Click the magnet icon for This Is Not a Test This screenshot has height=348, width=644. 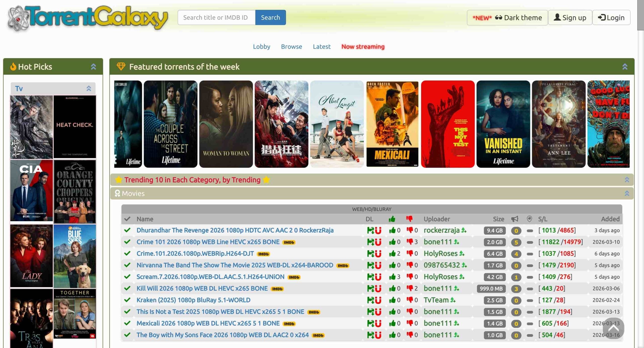click(378, 312)
